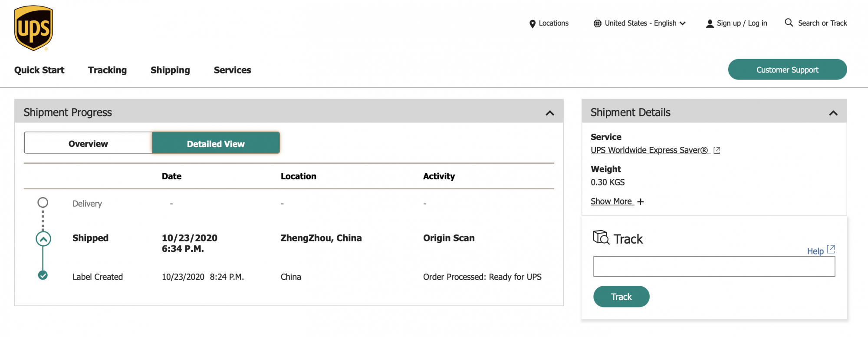The image size is (868, 337).
Task: Collapse the Shipment Progress panel
Action: (x=550, y=113)
